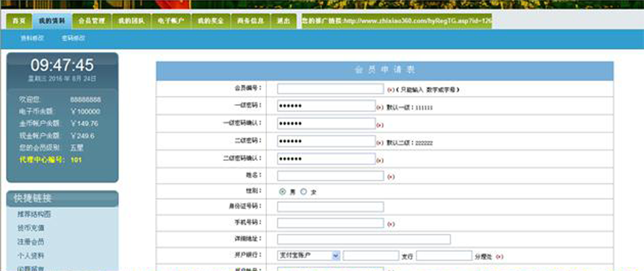
Task: Click the 快捷链接 panel heading
Action: pyautogui.click(x=33, y=199)
